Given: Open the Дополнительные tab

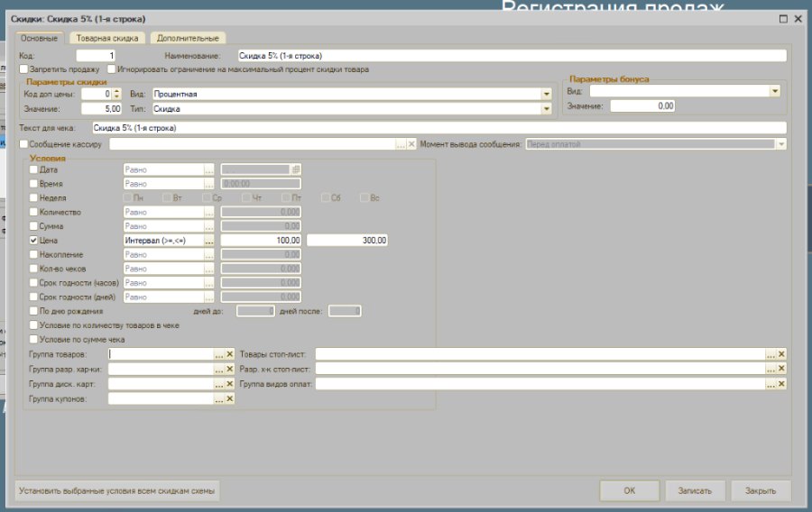Looking at the screenshot, I should (x=188, y=38).
